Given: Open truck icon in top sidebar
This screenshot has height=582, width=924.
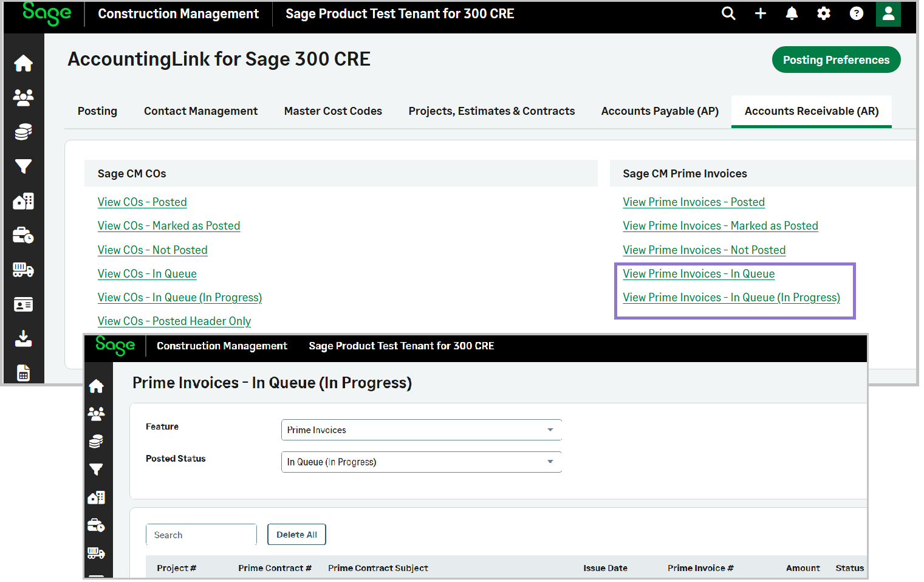Looking at the screenshot, I should click(24, 270).
